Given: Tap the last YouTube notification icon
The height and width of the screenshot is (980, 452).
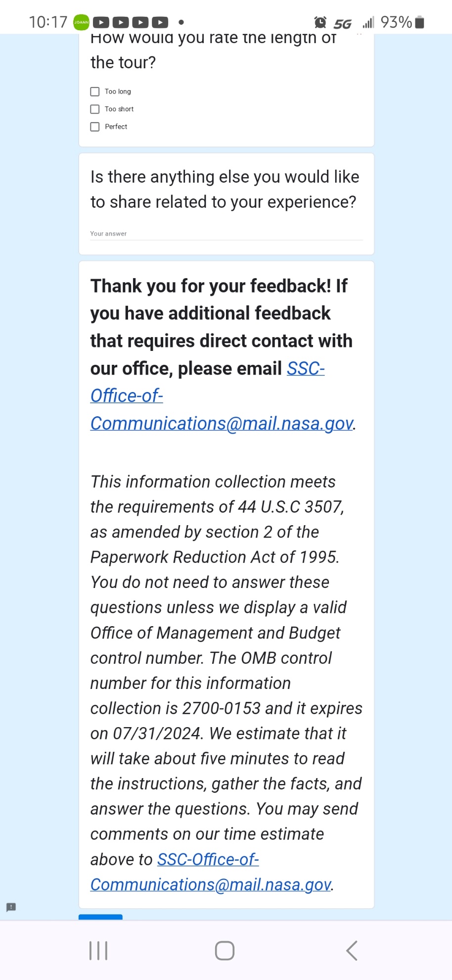Looking at the screenshot, I should tap(160, 22).
